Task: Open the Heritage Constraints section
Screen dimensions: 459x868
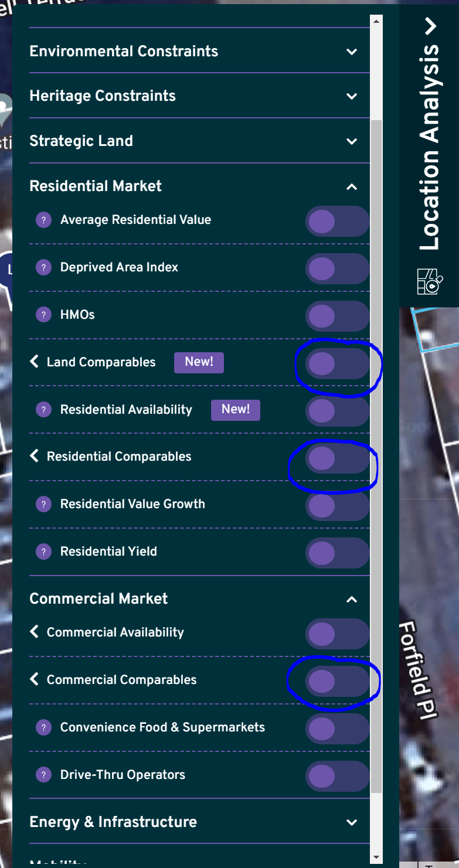Action: (351, 96)
